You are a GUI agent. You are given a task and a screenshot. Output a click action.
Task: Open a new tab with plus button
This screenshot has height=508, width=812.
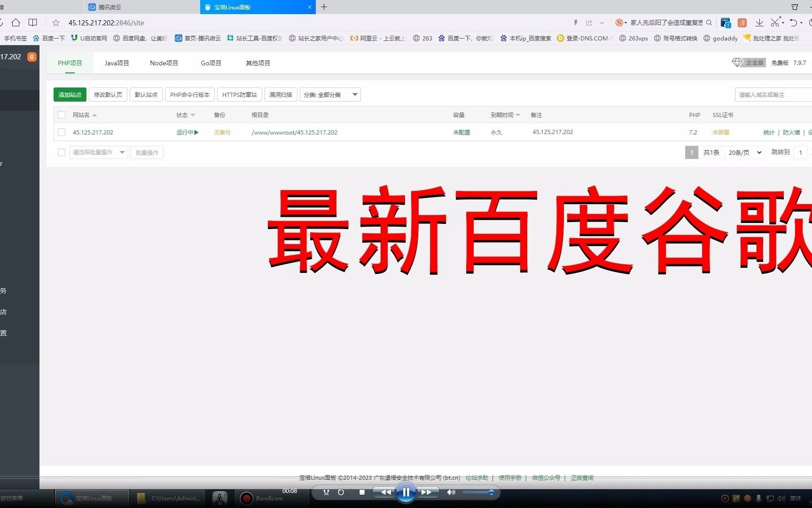coord(324,7)
